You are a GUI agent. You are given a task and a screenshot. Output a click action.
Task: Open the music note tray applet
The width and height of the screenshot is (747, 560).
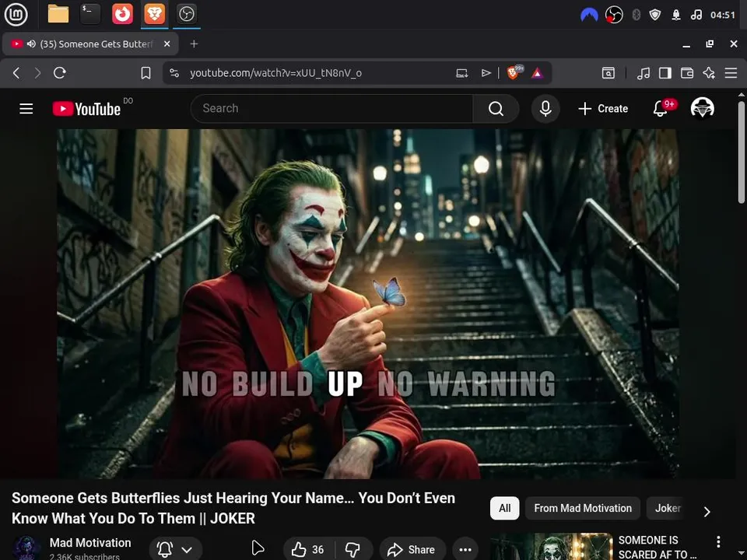[696, 15]
